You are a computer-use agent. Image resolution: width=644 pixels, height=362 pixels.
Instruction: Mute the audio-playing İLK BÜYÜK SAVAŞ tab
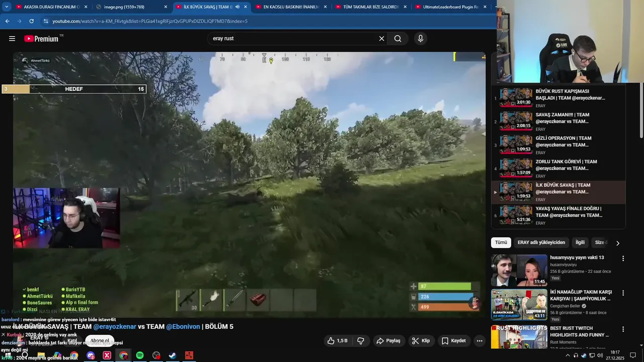pyautogui.click(x=237, y=7)
